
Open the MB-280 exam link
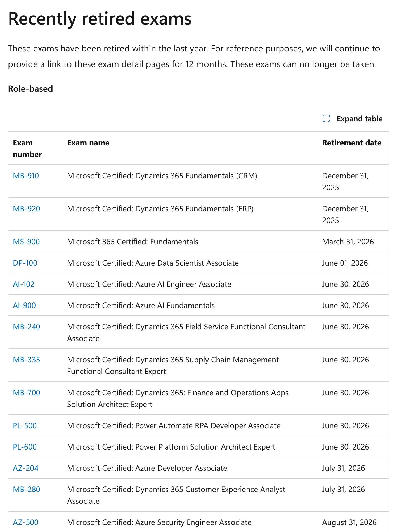[x=27, y=490]
